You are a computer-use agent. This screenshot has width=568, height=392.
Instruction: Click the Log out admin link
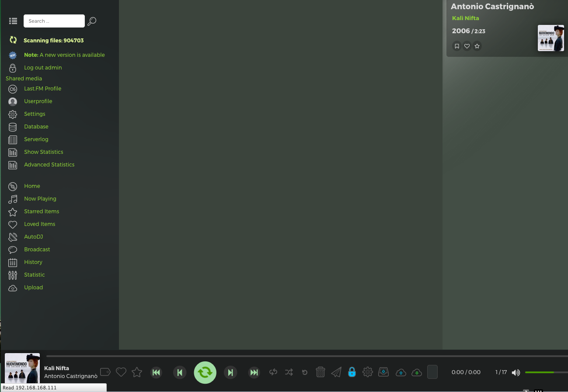[43, 67]
